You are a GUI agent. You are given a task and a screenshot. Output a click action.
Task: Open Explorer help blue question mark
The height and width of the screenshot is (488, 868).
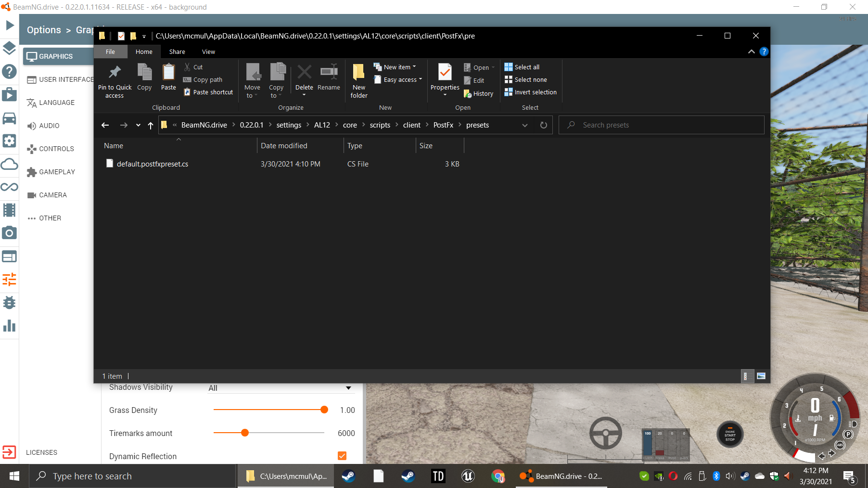click(764, 51)
